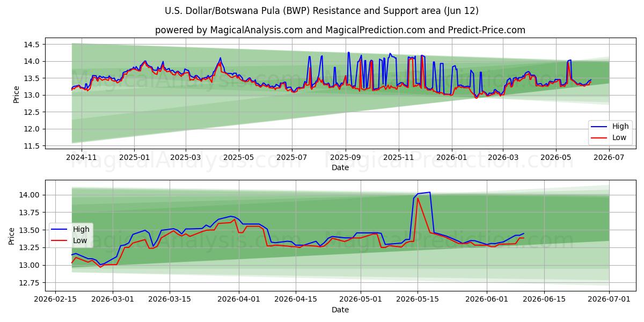Click the 2026-07-01 date tick label
This screenshot has height=322, width=644.
(609, 299)
